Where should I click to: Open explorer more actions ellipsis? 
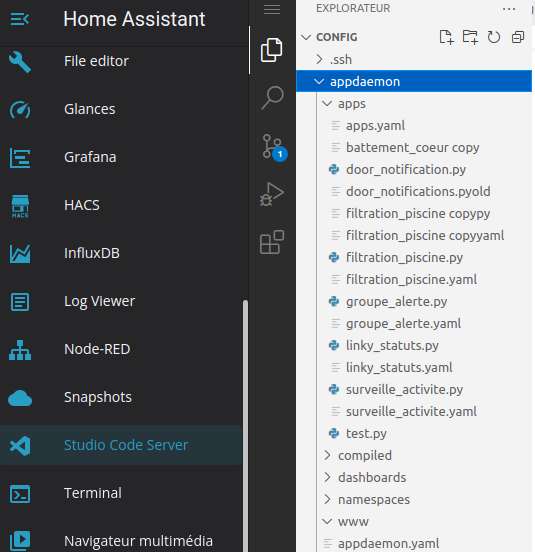pos(509,9)
